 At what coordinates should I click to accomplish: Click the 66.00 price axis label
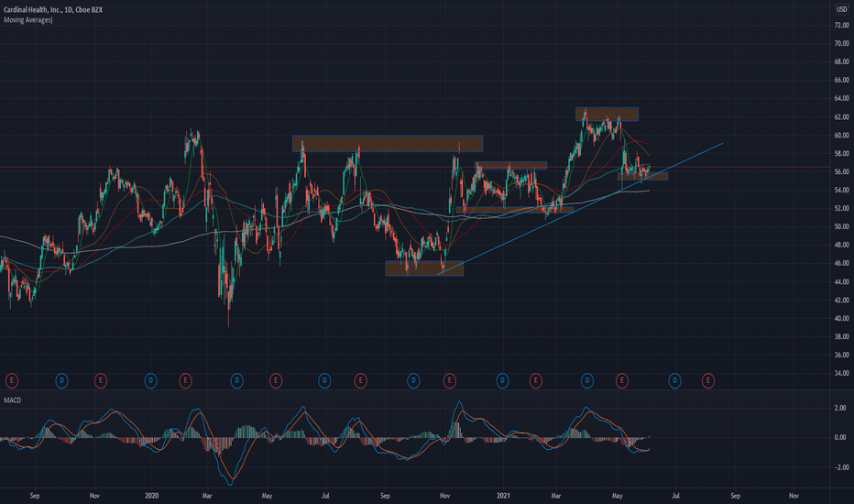[x=841, y=80]
